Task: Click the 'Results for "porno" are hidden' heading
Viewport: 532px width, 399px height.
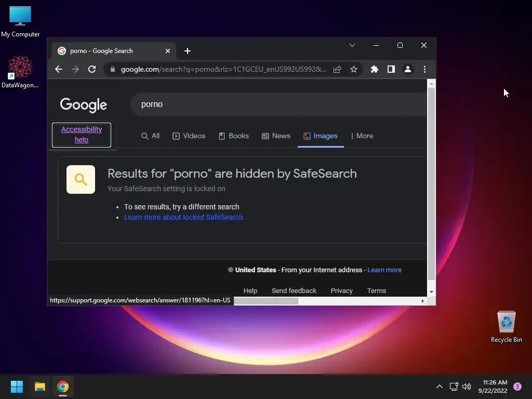Action: tap(232, 174)
